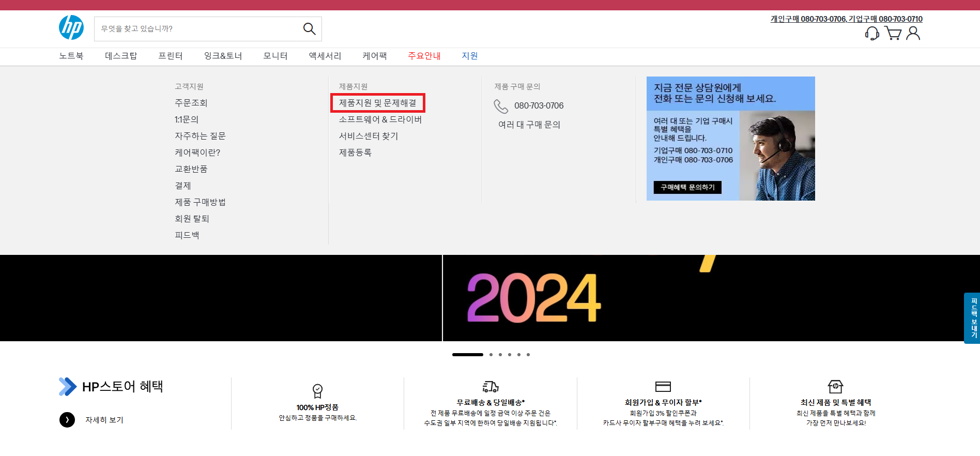Click the 무료배송 & 당일배송* heading
The height and width of the screenshot is (456, 980).
(491, 402)
